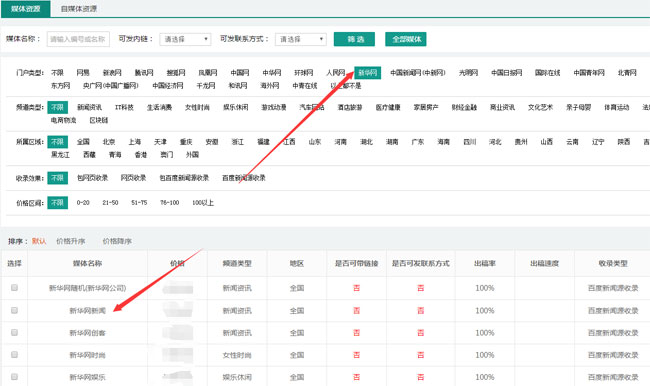Filter portal type by 中国网
Screen dimensions: 650x386
point(240,73)
